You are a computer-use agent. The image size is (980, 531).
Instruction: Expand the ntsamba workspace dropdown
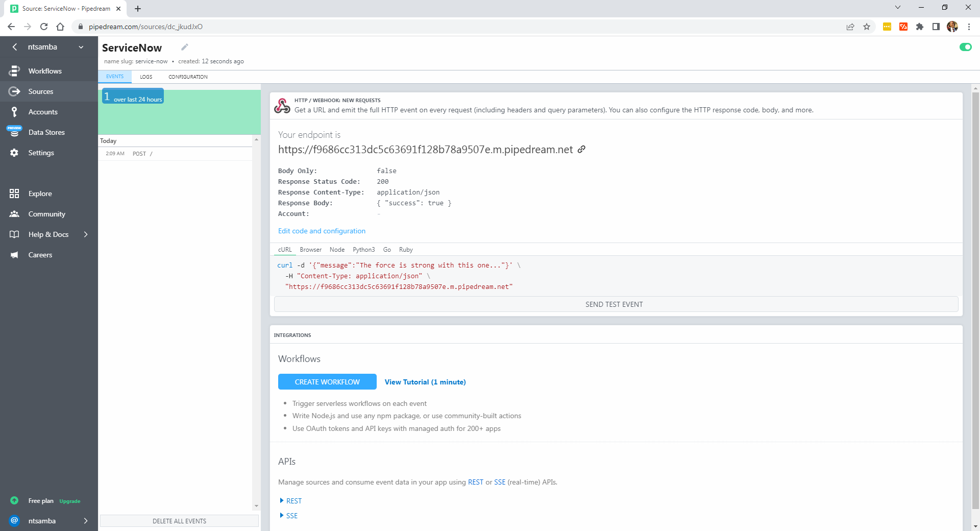click(x=81, y=47)
